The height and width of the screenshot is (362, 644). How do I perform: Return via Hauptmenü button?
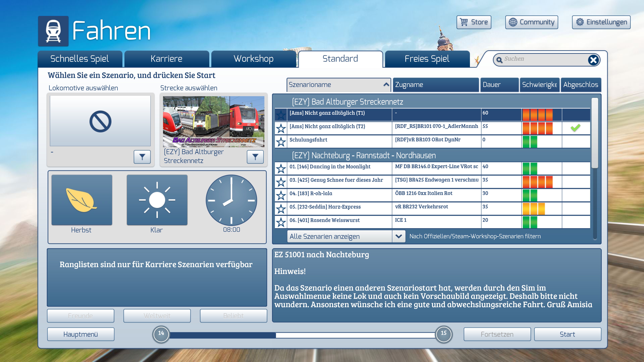point(80,334)
